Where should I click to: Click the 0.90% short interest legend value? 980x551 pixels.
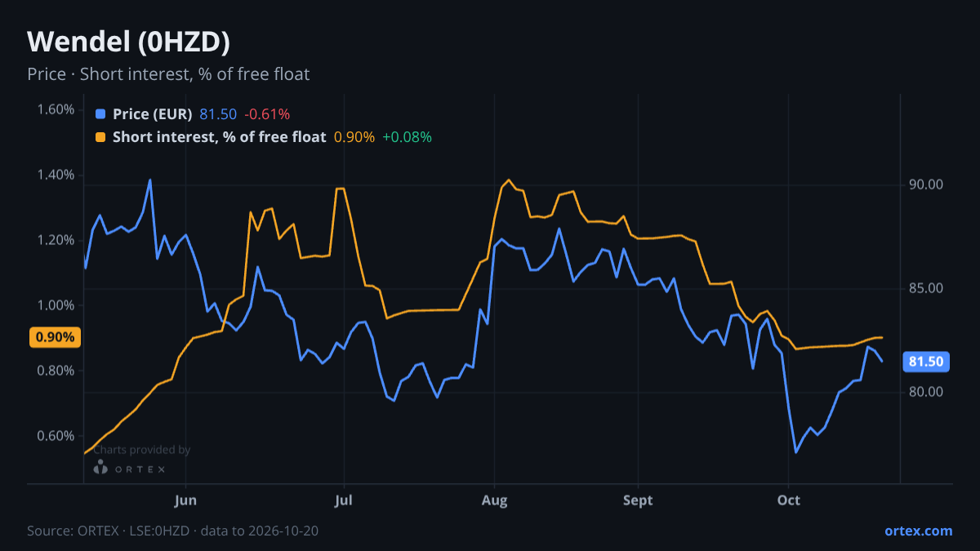coord(354,137)
